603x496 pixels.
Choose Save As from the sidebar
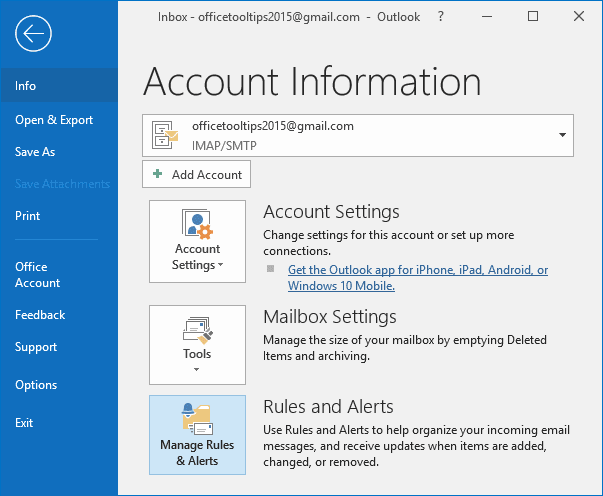35,152
